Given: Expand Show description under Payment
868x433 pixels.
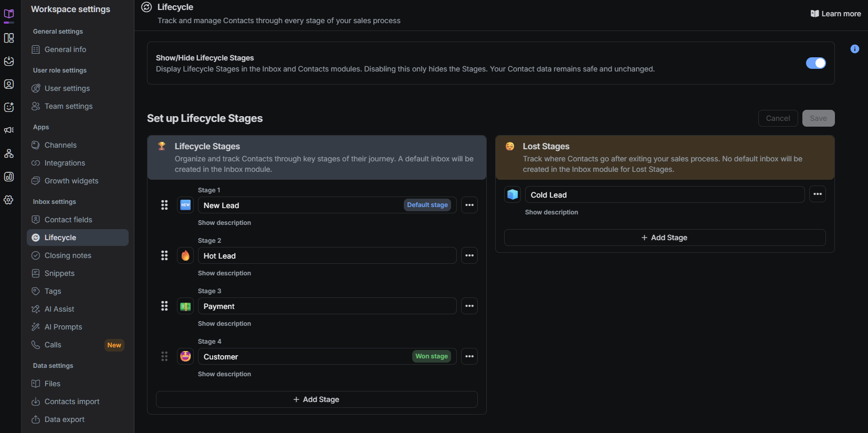Looking at the screenshot, I should pos(224,324).
